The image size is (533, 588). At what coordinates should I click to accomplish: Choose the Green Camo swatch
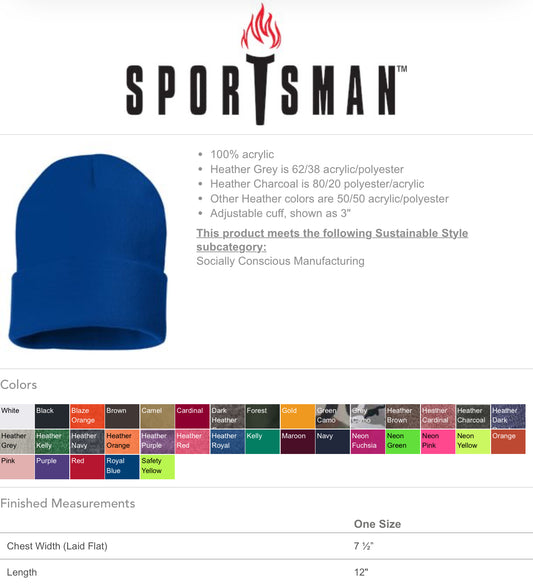pyautogui.click(x=333, y=416)
